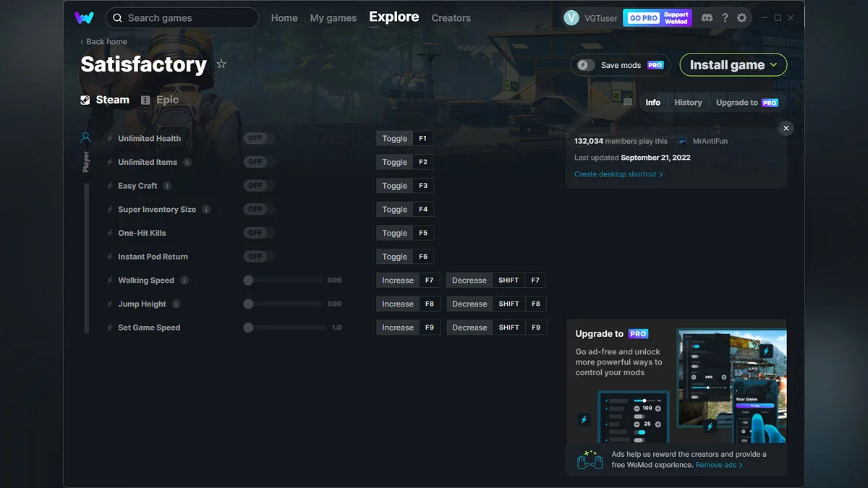Image resolution: width=868 pixels, height=488 pixels.
Task: Enable the Unlimited Items switch
Action: (x=258, y=161)
